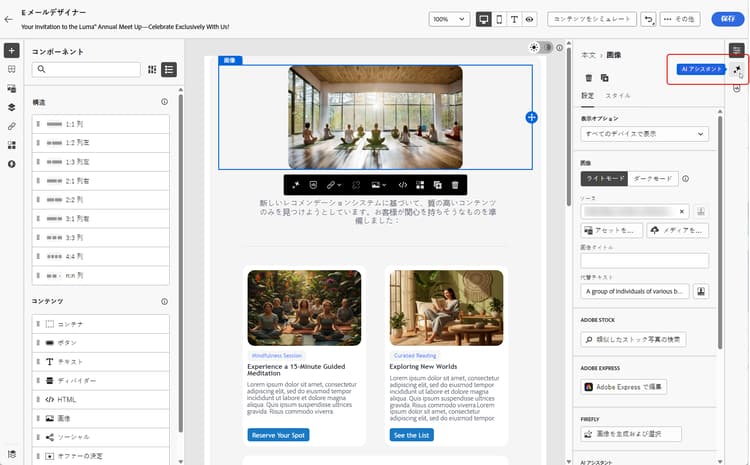Select ダークモード image option
Image resolution: width=750 pixels, height=465 pixels.
[x=653, y=178]
